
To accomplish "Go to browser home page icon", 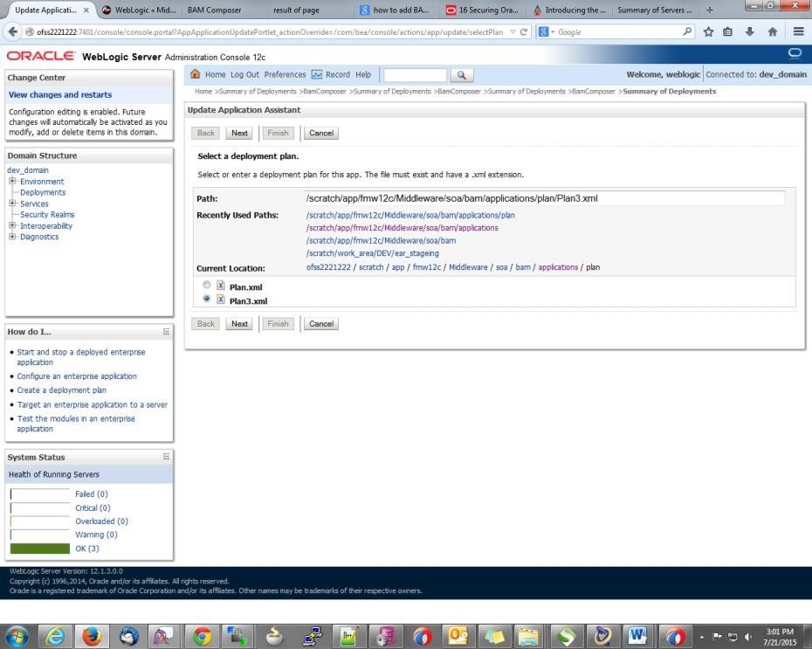I will pos(772,31).
